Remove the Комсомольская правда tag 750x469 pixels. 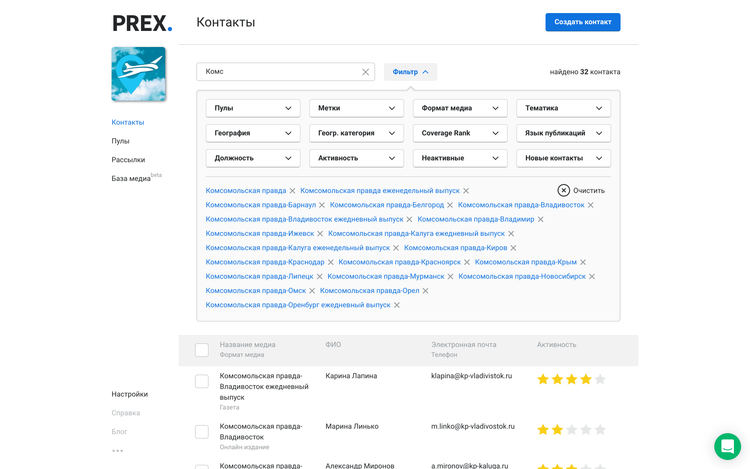[x=292, y=191]
